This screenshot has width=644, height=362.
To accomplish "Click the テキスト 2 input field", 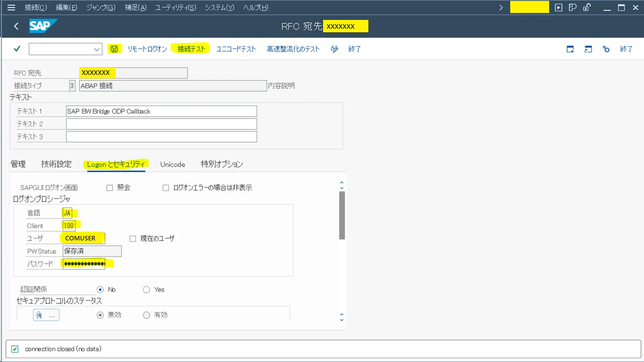I will (161, 124).
